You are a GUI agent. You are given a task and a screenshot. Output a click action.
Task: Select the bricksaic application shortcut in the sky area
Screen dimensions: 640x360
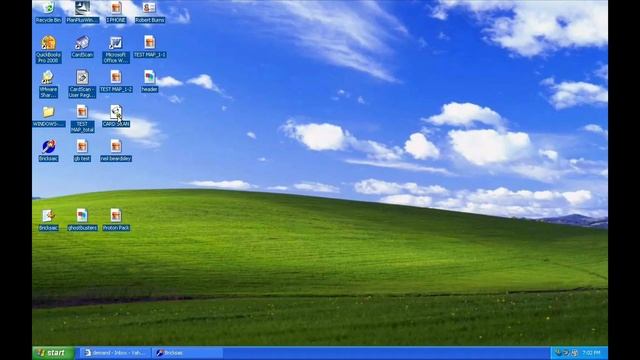pyautogui.click(x=48, y=151)
